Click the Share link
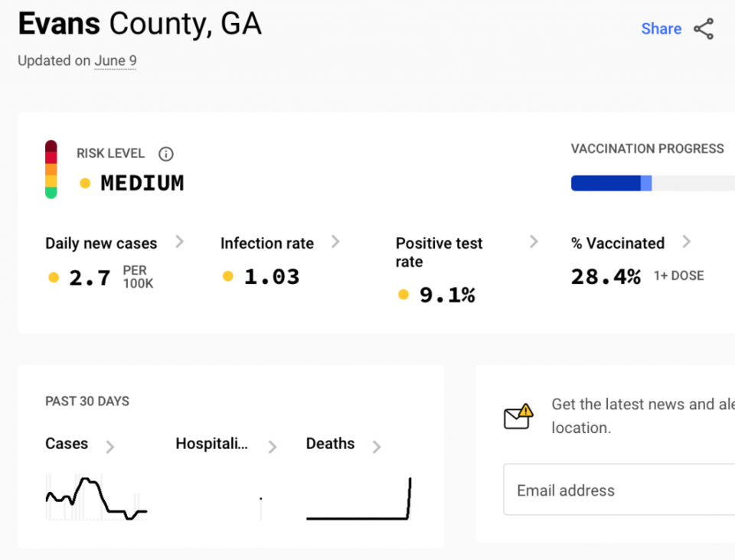This screenshot has width=735, height=560. [661, 29]
